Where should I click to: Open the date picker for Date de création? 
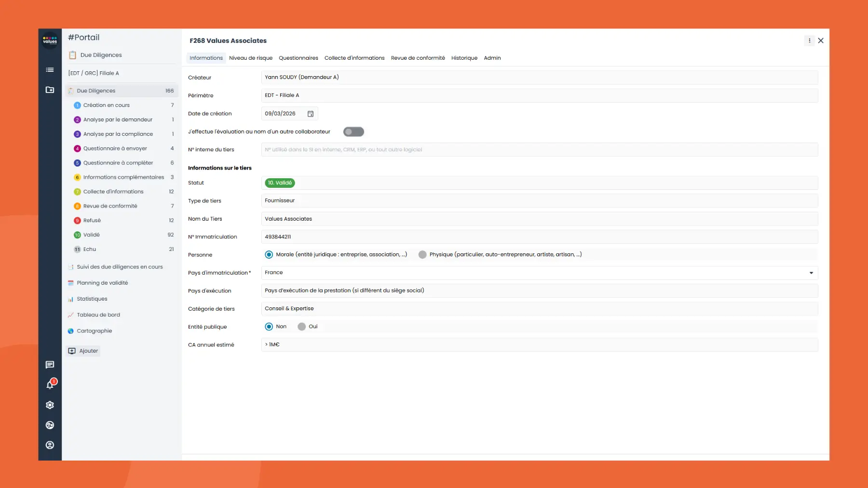pos(311,113)
